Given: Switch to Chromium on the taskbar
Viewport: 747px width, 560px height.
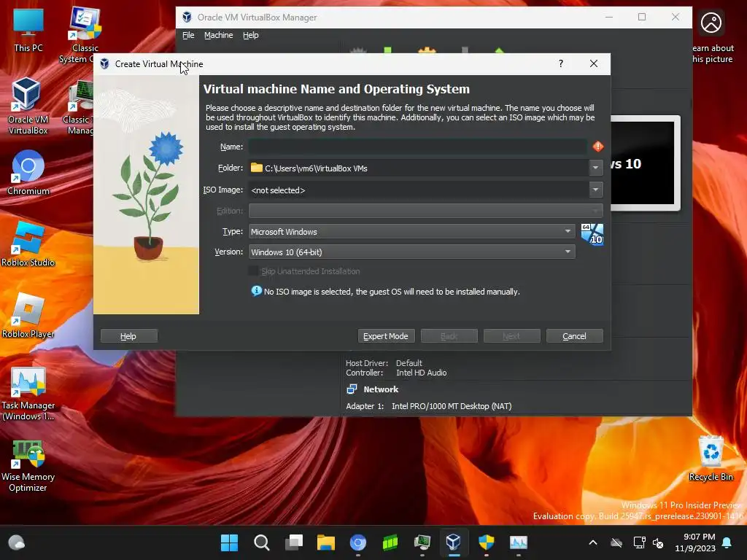Looking at the screenshot, I should pyautogui.click(x=357, y=542).
